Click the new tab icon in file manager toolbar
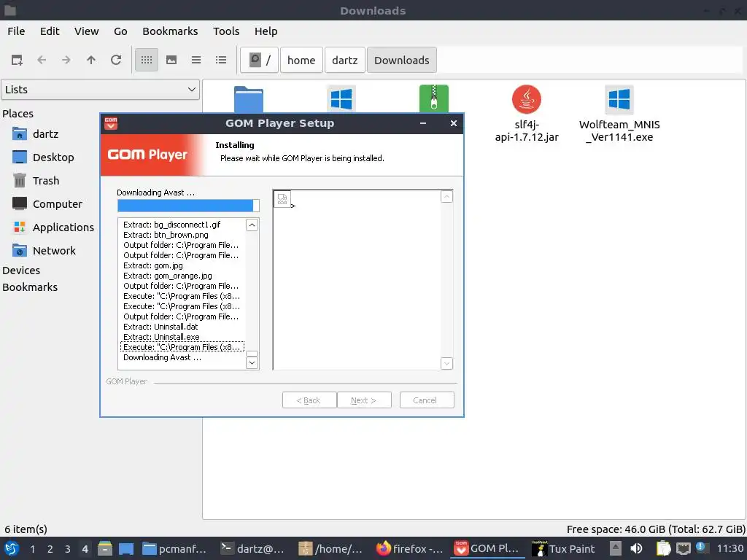 point(18,60)
